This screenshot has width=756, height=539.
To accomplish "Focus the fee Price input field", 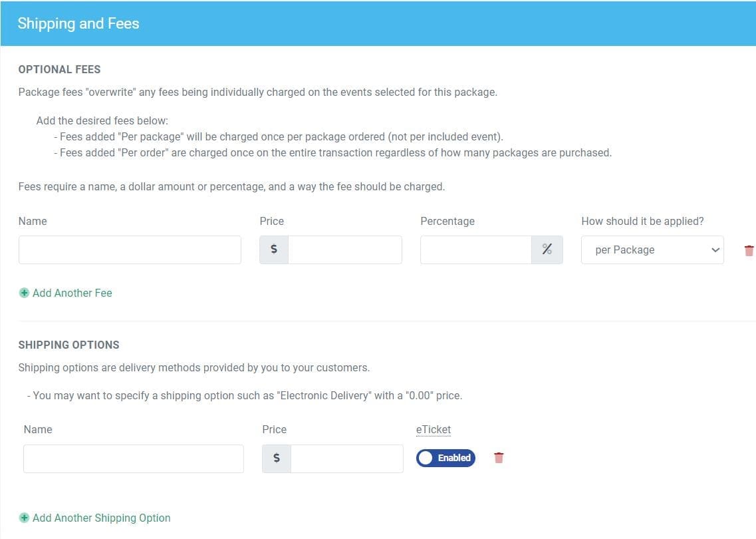I will (344, 250).
